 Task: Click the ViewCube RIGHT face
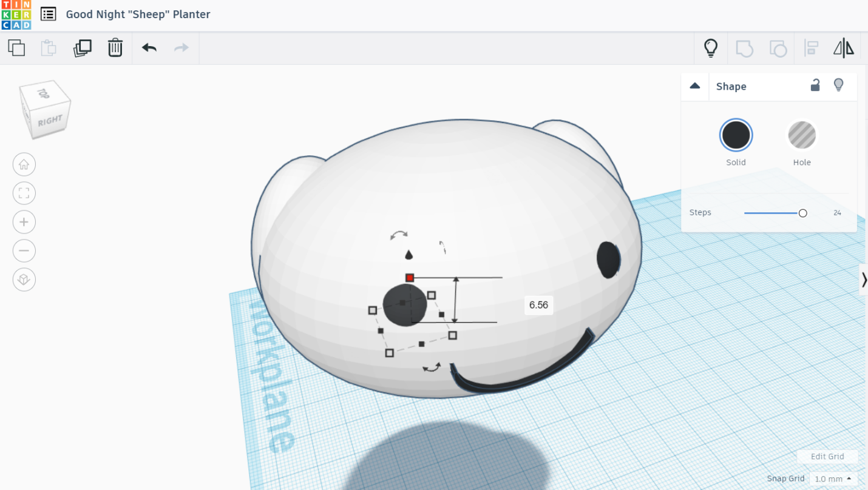pyautogui.click(x=50, y=121)
